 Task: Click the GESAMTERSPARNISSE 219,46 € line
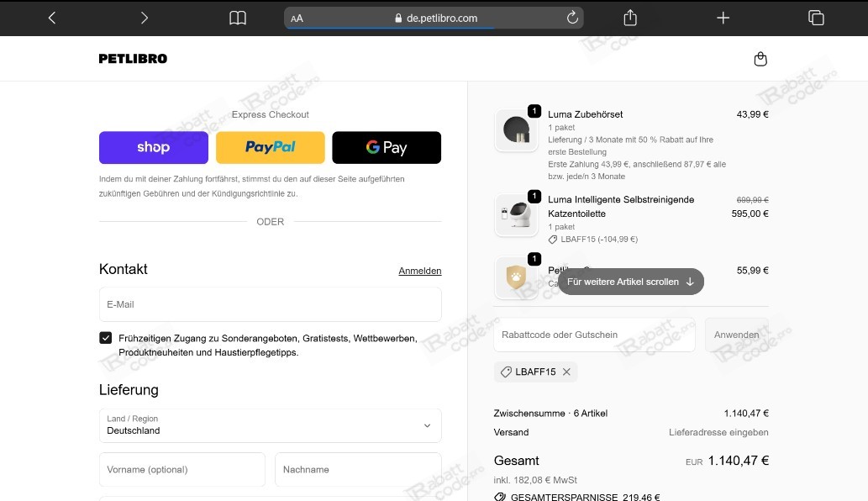[576, 497]
